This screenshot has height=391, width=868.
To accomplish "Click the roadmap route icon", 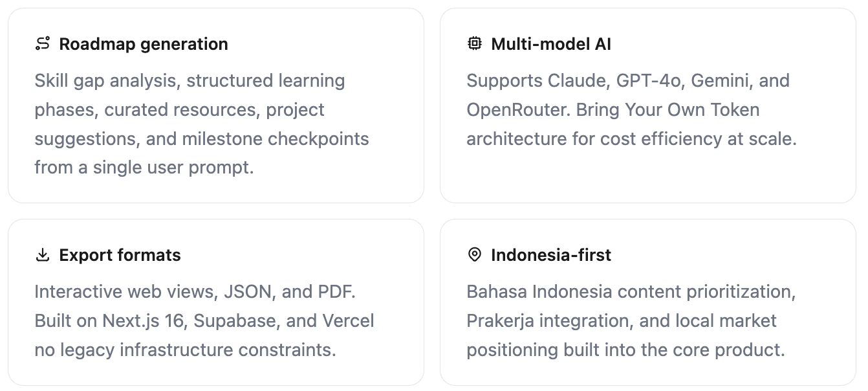I will [43, 44].
